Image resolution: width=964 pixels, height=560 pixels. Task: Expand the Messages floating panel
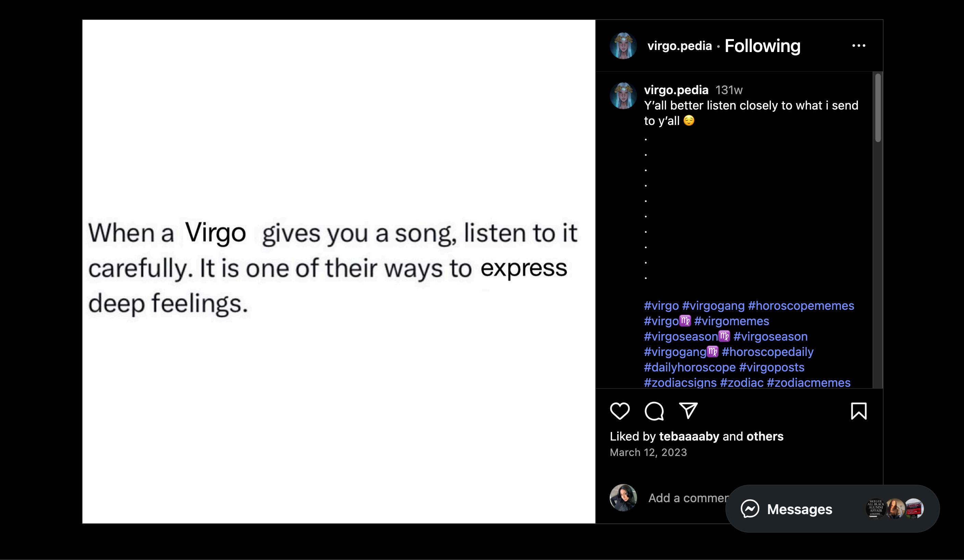tap(799, 509)
